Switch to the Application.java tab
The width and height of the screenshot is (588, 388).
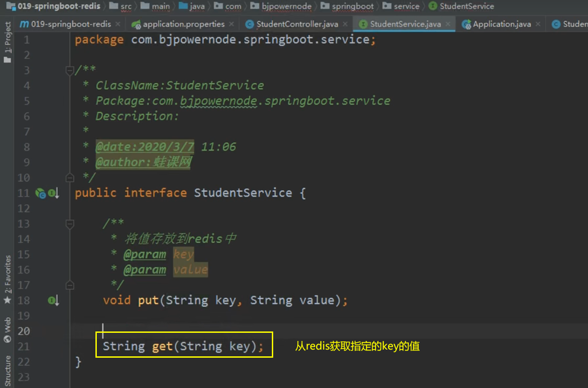[x=502, y=24]
